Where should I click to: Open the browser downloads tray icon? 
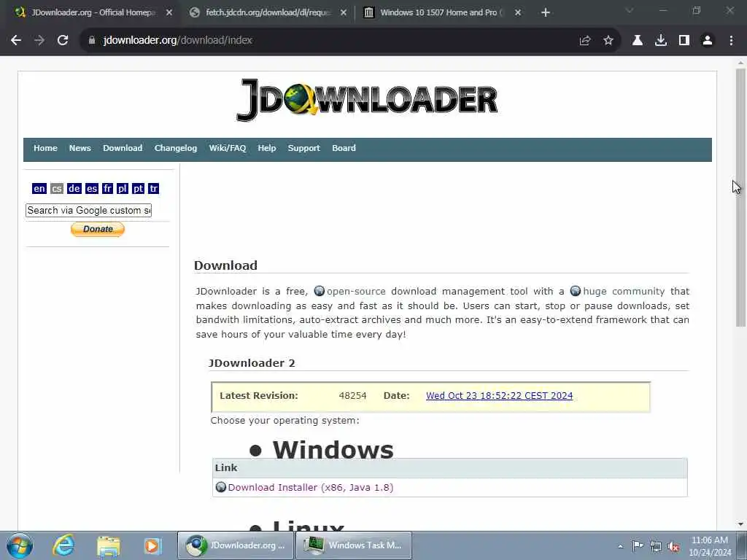(661, 41)
